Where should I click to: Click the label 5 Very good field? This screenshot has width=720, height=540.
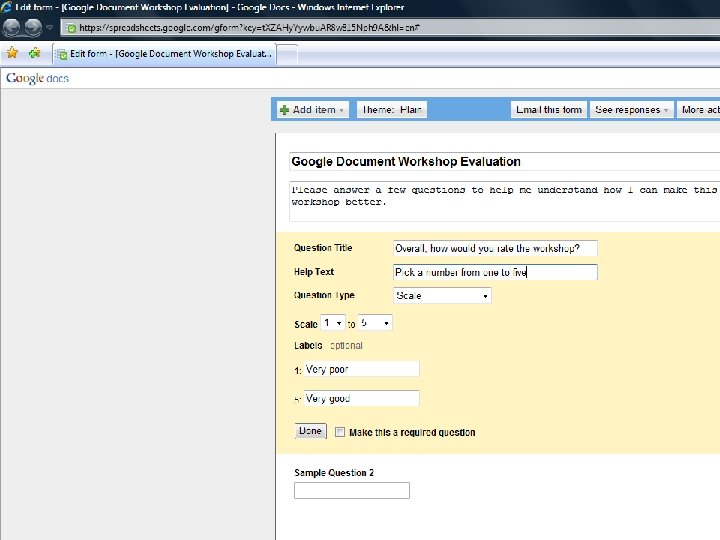(361, 398)
